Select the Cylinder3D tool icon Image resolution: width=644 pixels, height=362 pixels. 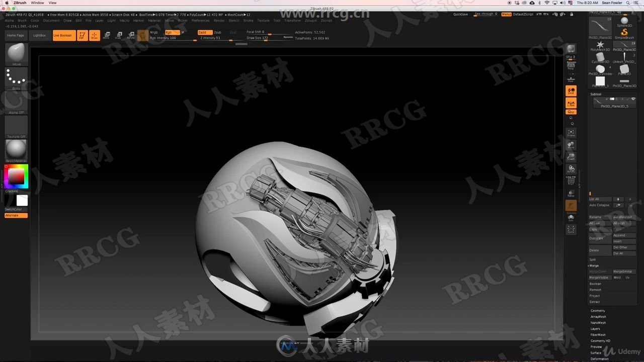click(x=600, y=58)
